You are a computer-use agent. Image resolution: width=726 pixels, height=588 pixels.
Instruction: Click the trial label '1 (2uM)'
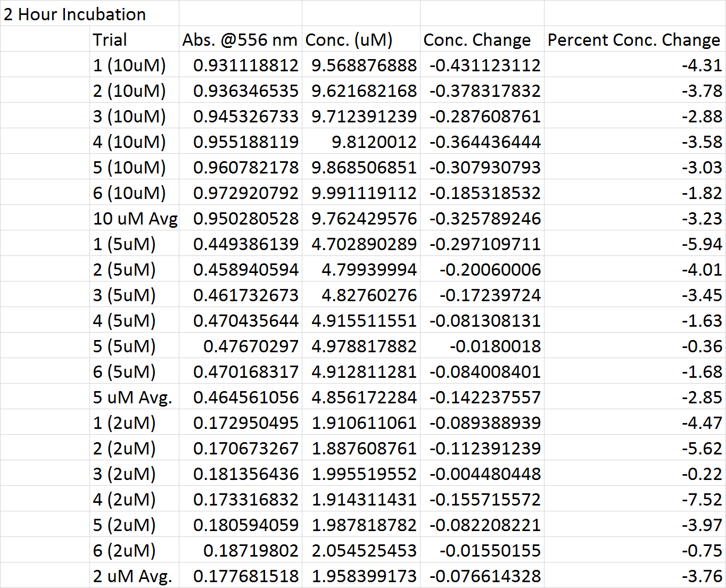[125, 423]
